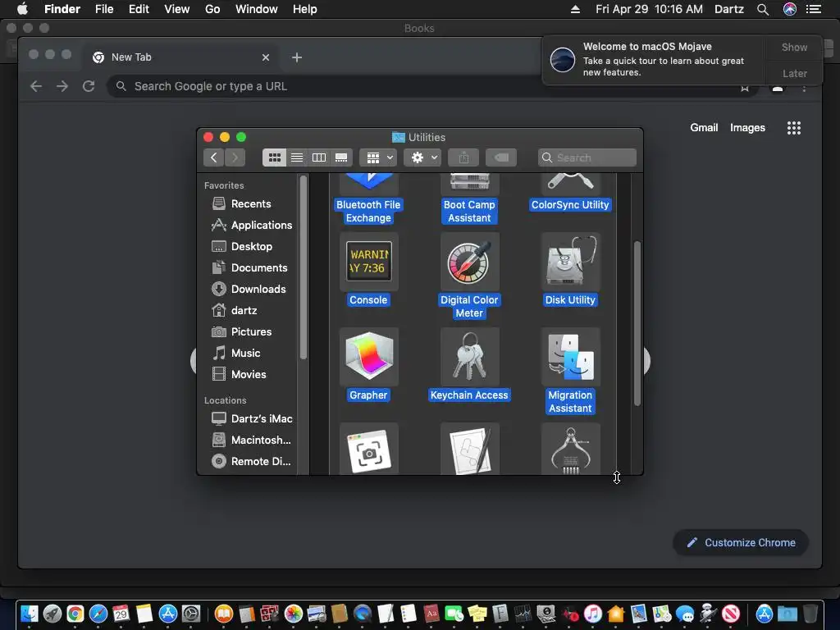Image resolution: width=840 pixels, height=630 pixels.
Task: Open the Migration Assistant icon
Action: tap(571, 357)
